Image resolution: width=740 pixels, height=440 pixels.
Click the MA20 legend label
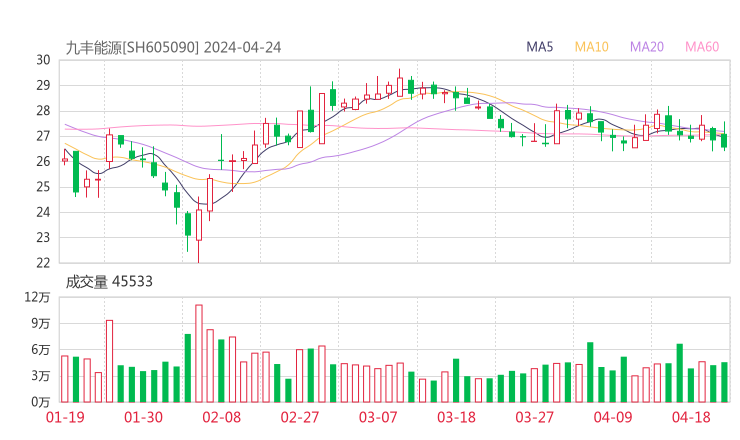click(x=647, y=47)
